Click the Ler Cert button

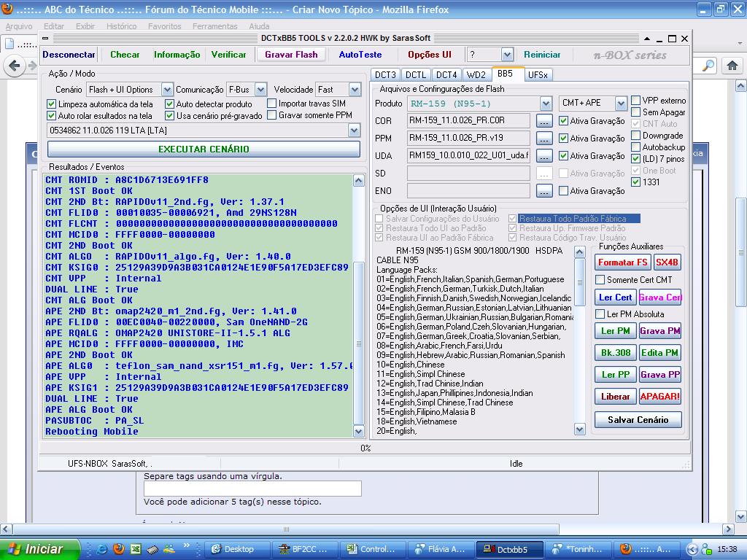pyautogui.click(x=615, y=297)
